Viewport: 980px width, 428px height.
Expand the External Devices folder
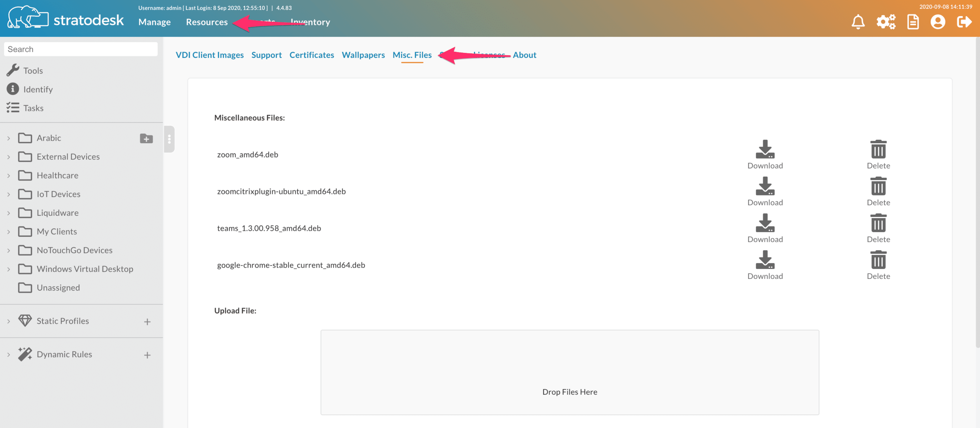click(9, 156)
